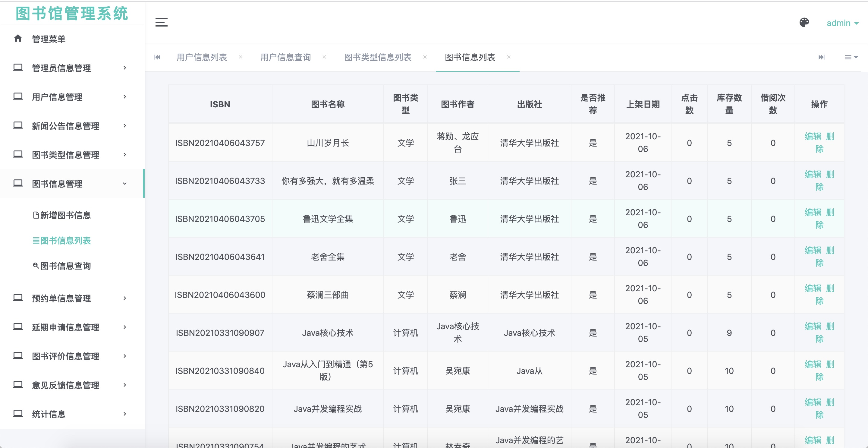Edit the 山川岁月长 book row
The image size is (868, 448).
(813, 136)
